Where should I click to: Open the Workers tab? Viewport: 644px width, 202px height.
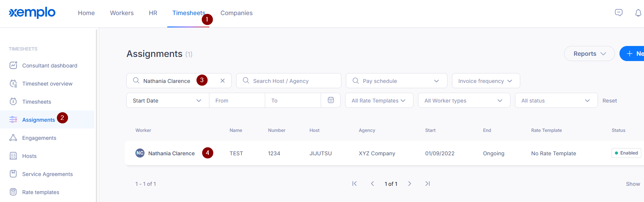(121, 13)
